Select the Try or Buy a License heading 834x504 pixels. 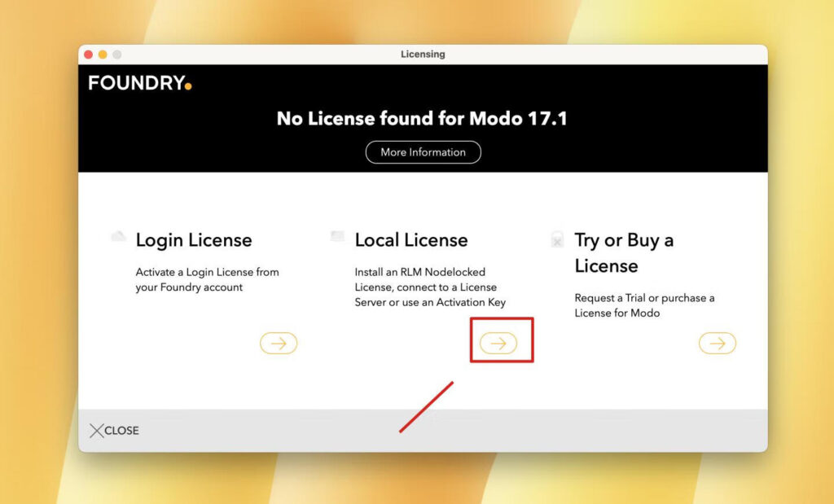coord(624,252)
